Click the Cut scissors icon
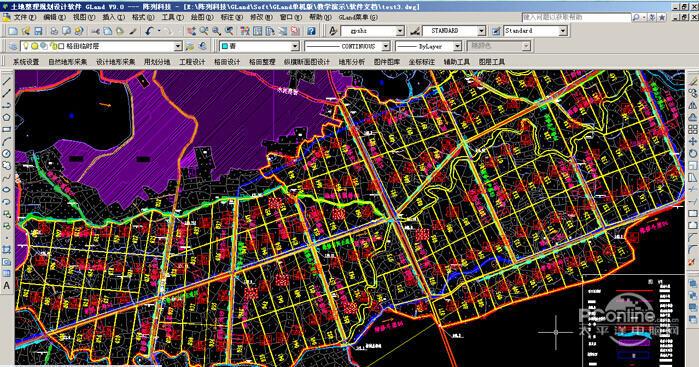Viewport: 699px width, 367px height. coord(95,31)
